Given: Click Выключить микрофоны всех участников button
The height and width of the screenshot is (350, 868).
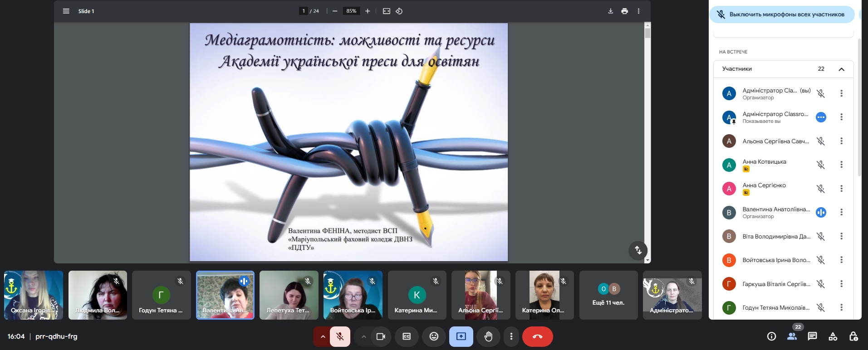Looking at the screenshot, I should tap(782, 15).
